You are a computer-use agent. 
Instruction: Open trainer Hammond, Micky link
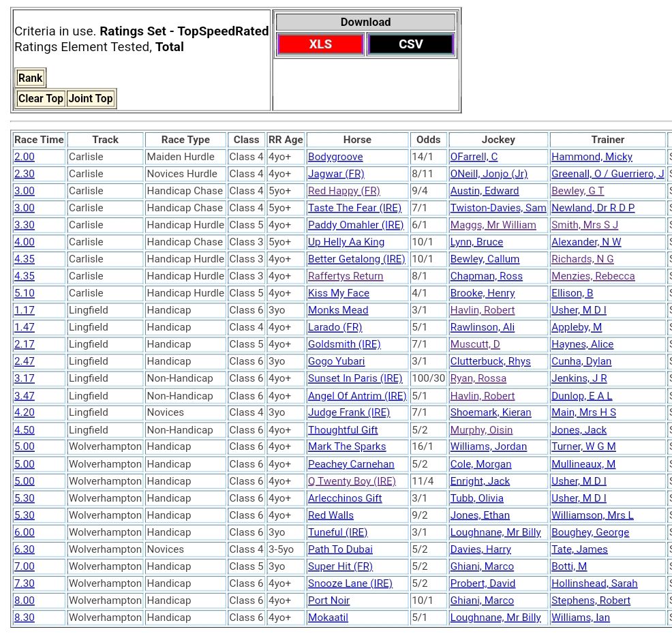(x=592, y=157)
